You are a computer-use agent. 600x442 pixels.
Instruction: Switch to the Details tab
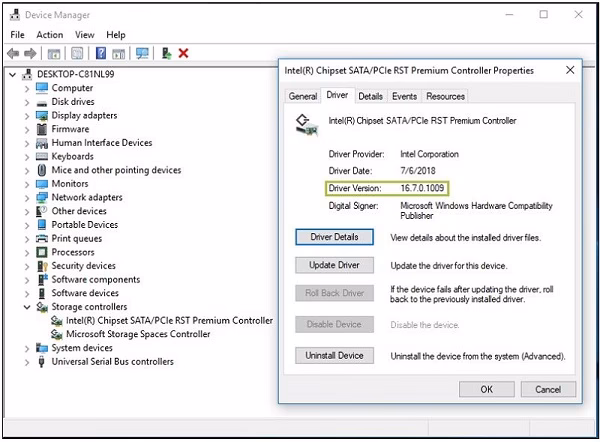click(x=370, y=96)
